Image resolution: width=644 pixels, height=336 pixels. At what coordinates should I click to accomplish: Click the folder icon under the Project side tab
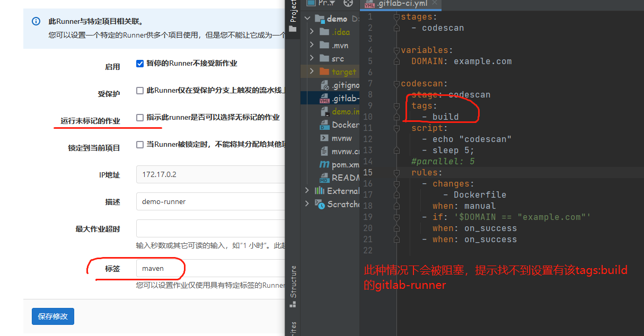coord(293,29)
